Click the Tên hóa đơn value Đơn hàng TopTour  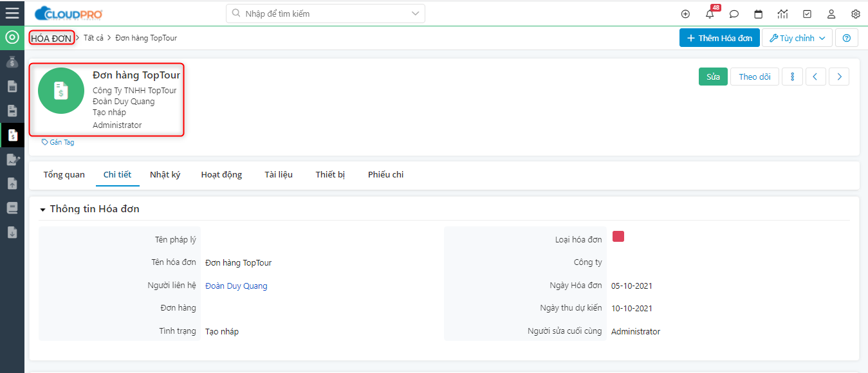click(239, 263)
